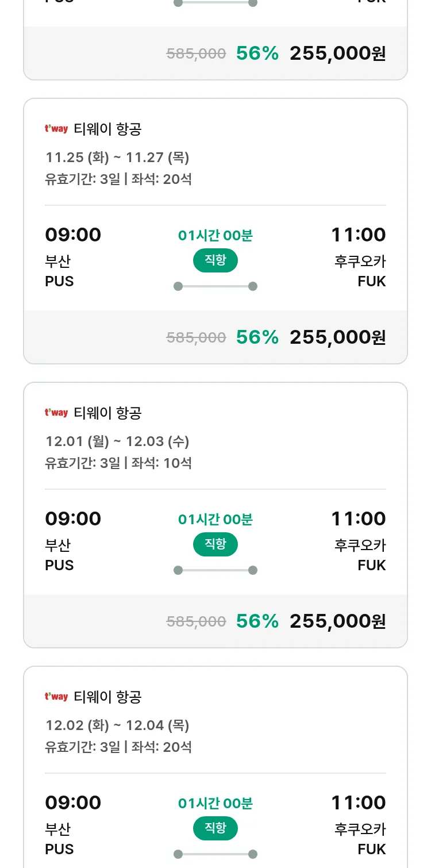Click 티웨이 항공 name on 12.02 card
Screen dimensions: 431x868
pyautogui.click(x=107, y=697)
